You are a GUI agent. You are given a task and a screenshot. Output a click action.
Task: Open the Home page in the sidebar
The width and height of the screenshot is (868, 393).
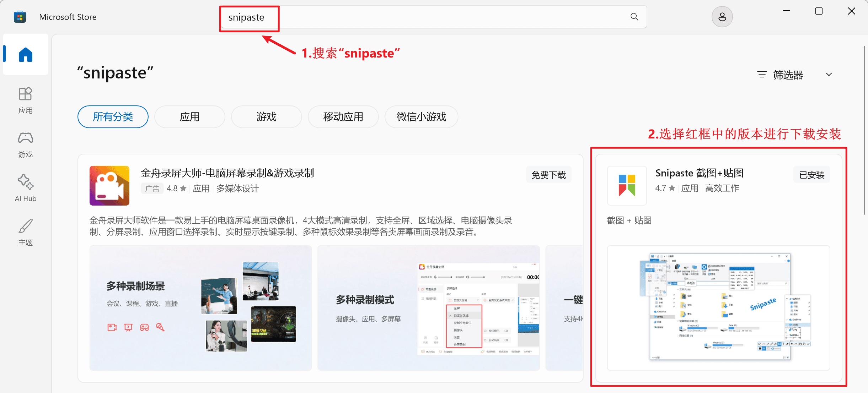tap(25, 54)
